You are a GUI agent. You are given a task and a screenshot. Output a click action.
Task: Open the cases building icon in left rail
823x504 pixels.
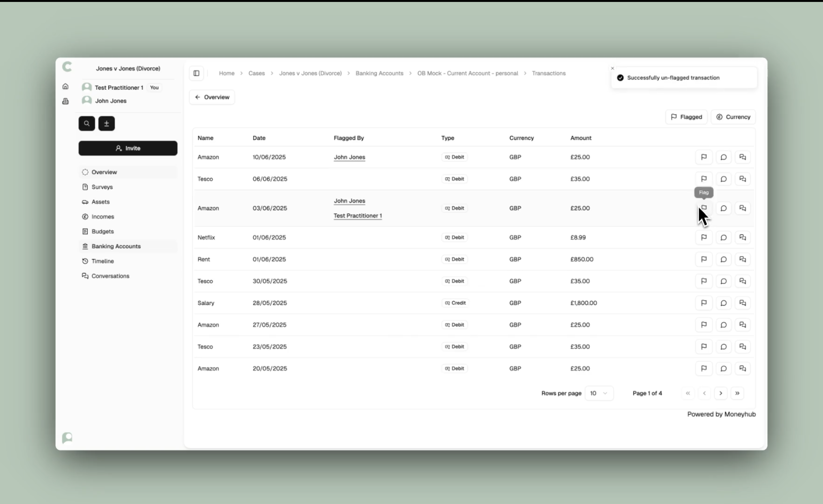(65, 101)
